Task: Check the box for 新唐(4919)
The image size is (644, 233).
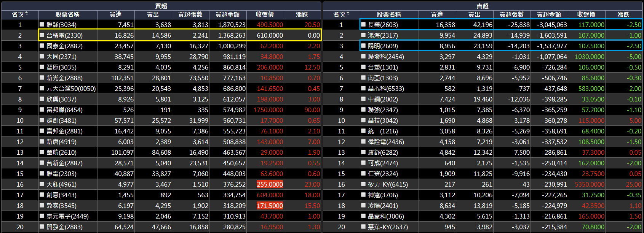Action: coord(42,141)
